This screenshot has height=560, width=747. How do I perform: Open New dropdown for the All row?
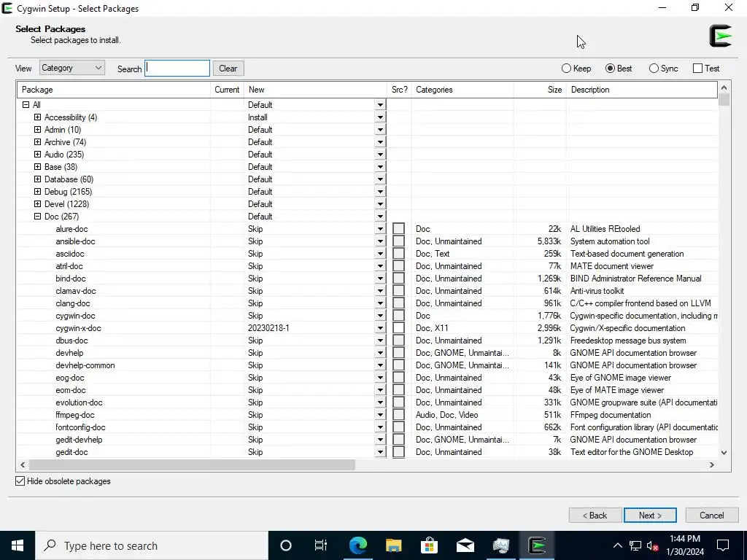(x=379, y=105)
